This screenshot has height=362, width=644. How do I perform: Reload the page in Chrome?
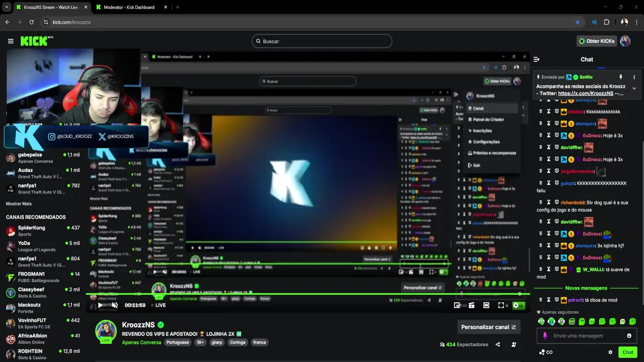[x=31, y=22]
